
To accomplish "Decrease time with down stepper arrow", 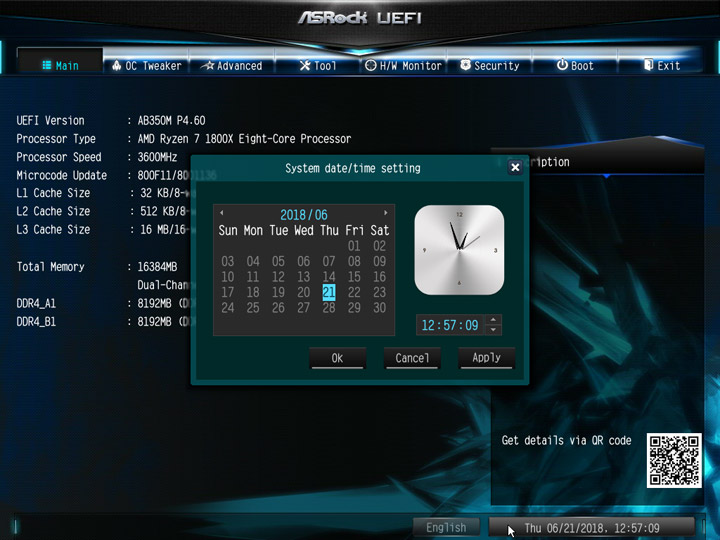I will click(x=493, y=330).
